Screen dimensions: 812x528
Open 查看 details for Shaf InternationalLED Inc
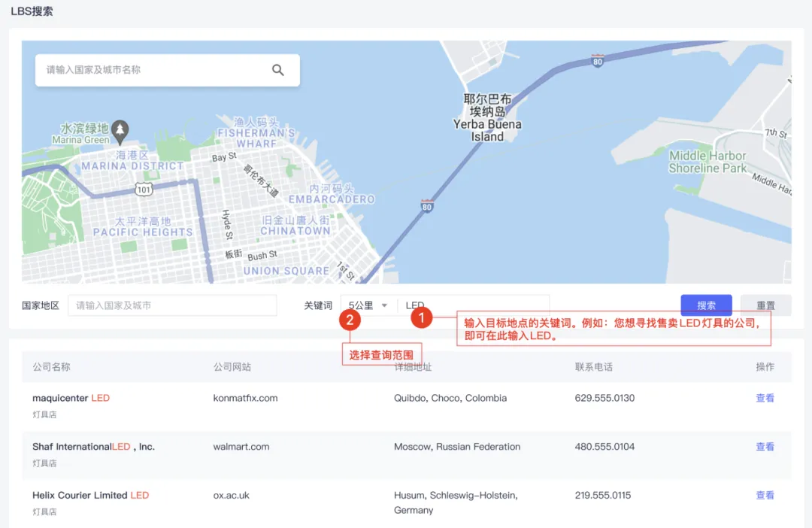(x=765, y=446)
